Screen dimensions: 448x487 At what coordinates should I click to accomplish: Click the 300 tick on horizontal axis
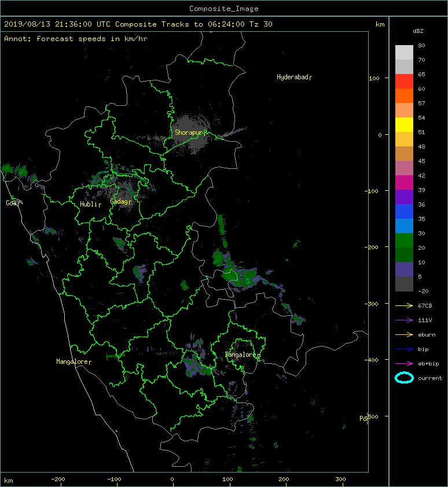[340, 479]
